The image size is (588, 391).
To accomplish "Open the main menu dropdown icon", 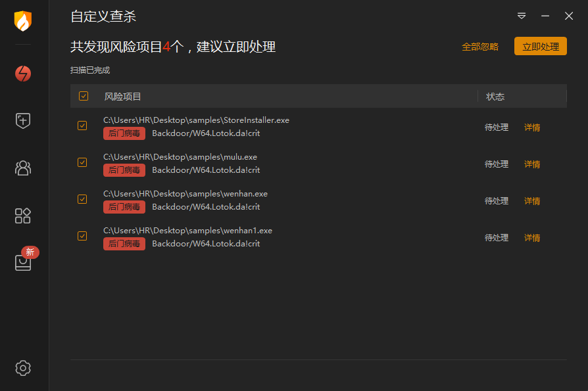I will click(x=522, y=16).
